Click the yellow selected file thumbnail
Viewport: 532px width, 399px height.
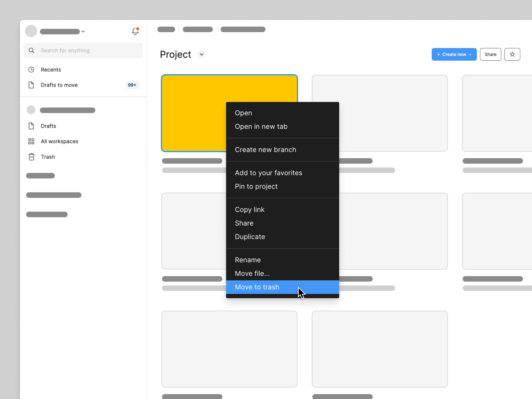point(193,113)
